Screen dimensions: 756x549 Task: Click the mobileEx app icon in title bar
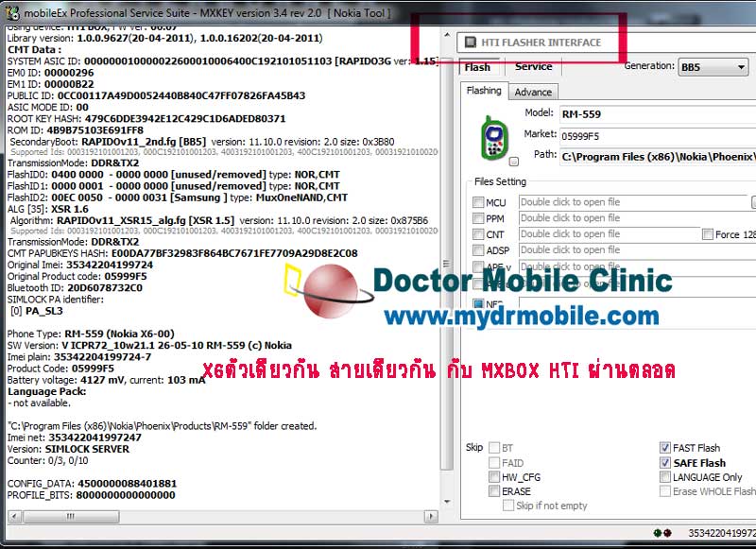[12, 12]
